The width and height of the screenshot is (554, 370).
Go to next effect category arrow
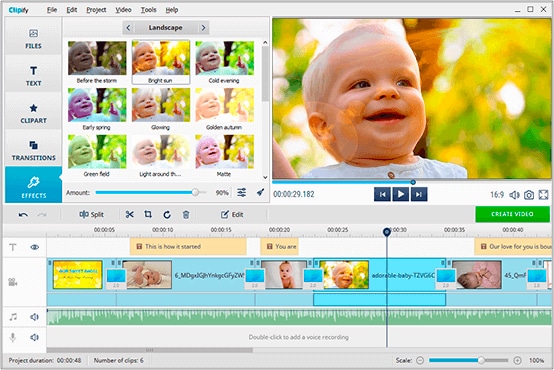(203, 28)
